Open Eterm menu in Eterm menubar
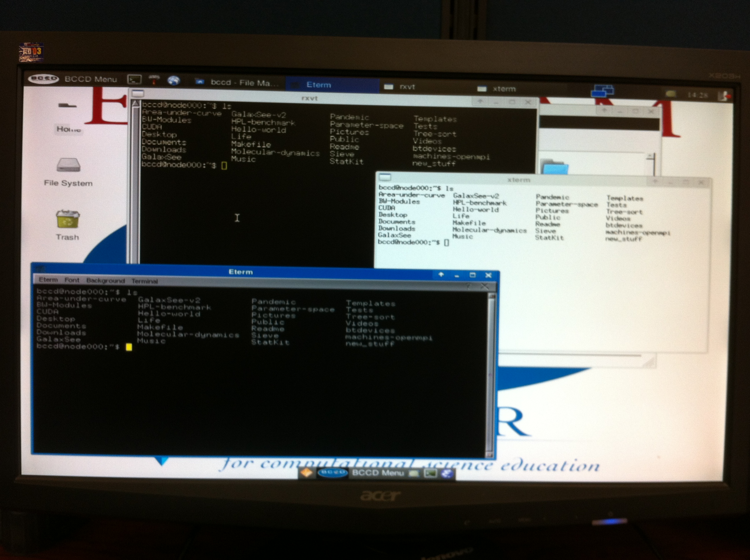The height and width of the screenshot is (560, 750). [48, 280]
